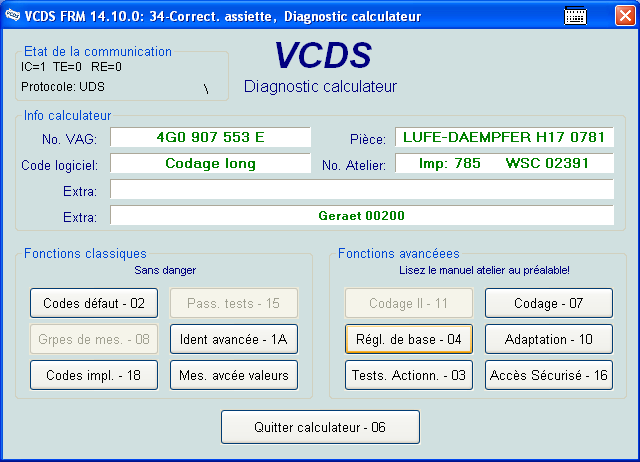Open Codage - 07 function

[x=549, y=303]
